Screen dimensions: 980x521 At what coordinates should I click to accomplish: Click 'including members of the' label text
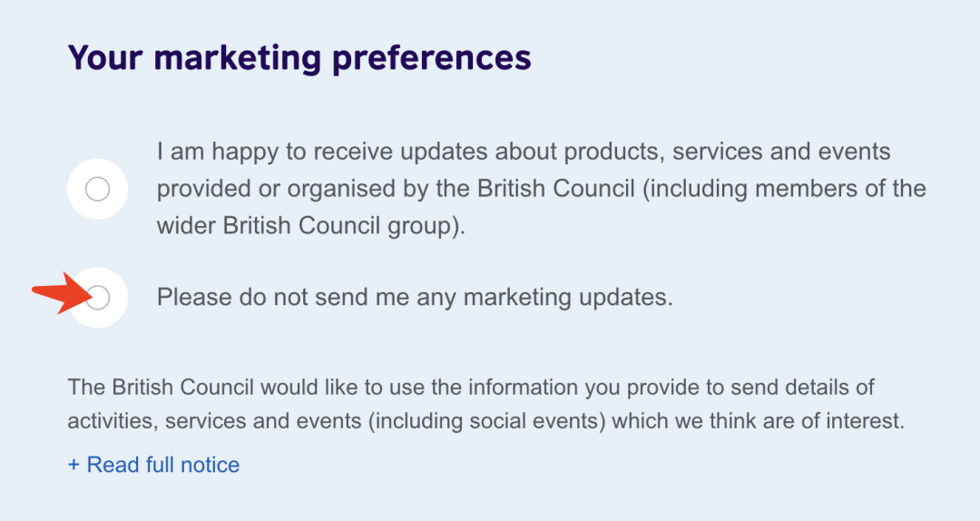point(784,189)
